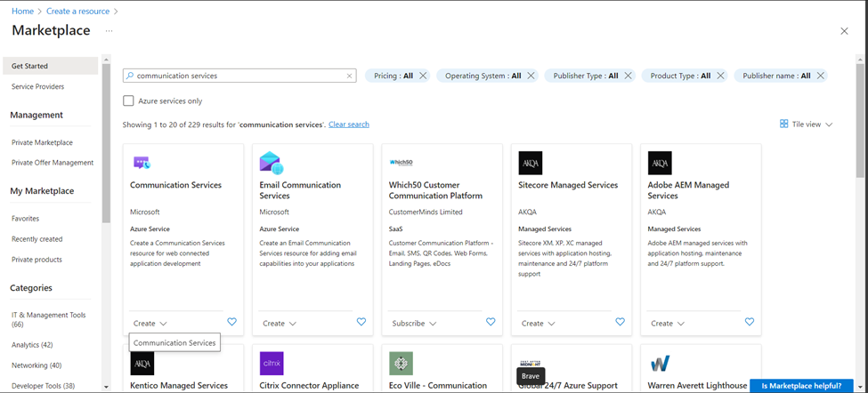Click the Clear search link
868x393 pixels.
coord(349,124)
